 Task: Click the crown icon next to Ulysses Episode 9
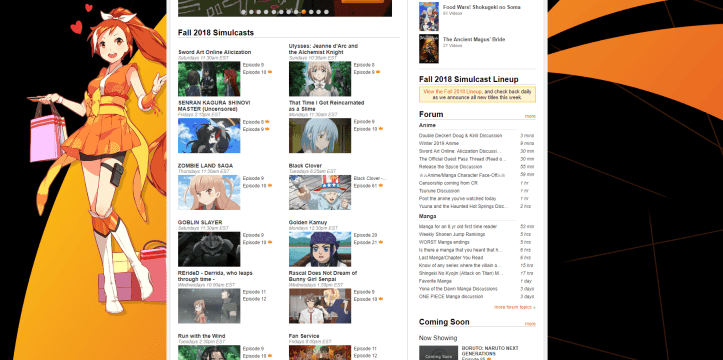(x=378, y=72)
